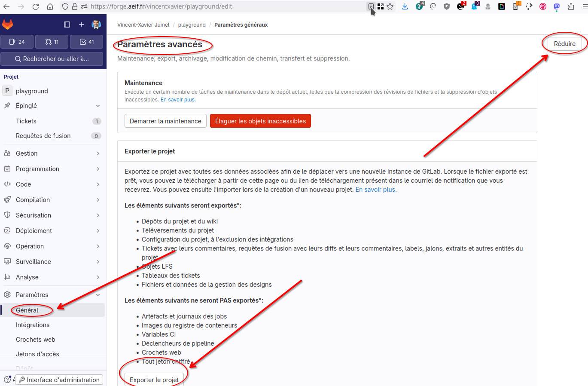
Task: Click Démarrer la maintenance button
Action: point(165,121)
